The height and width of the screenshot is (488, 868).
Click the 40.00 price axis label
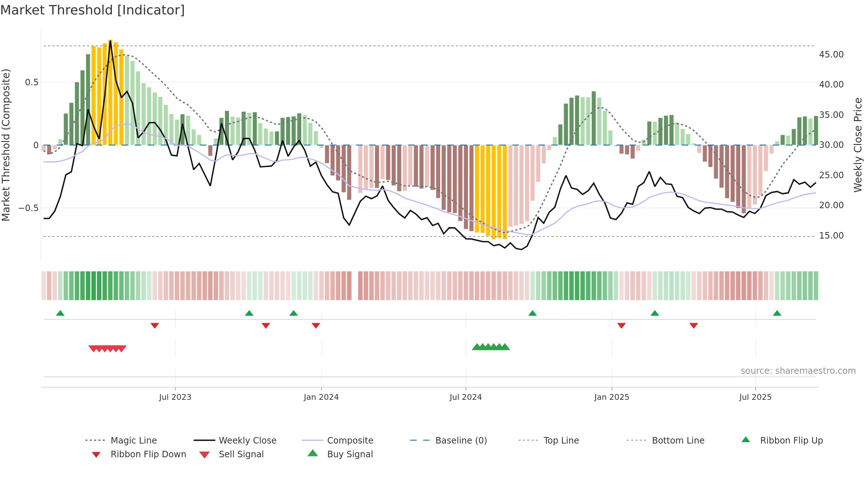tap(831, 85)
